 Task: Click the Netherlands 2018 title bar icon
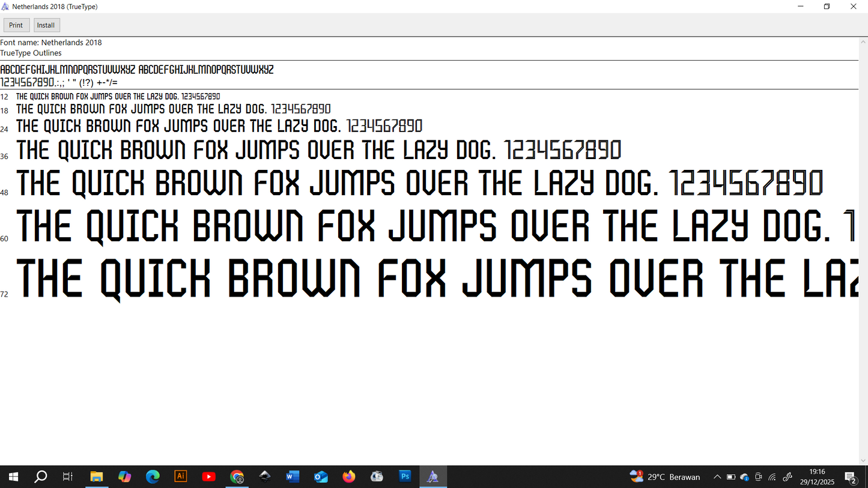tap(5, 7)
